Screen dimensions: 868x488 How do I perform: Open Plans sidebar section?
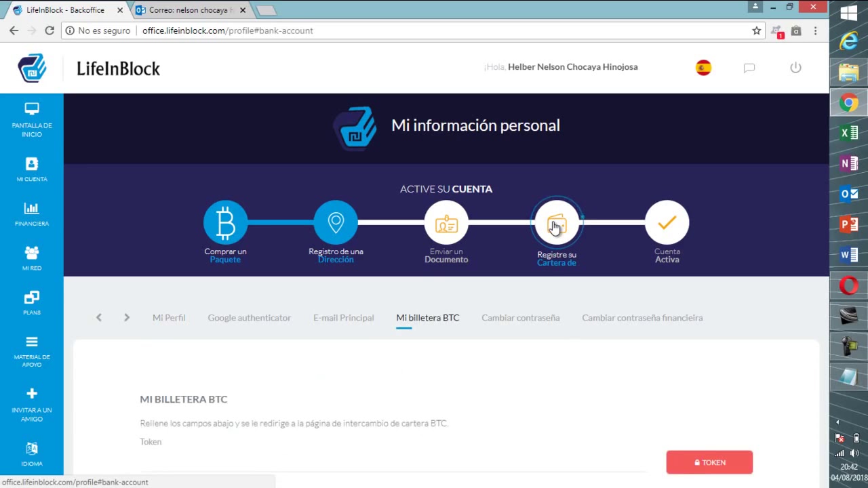click(x=32, y=303)
